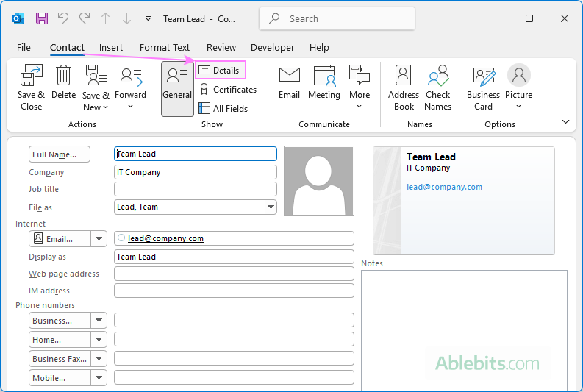Open the Home phone type dropdown
This screenshot has height=392, width=583.
(x=99, y=340)
